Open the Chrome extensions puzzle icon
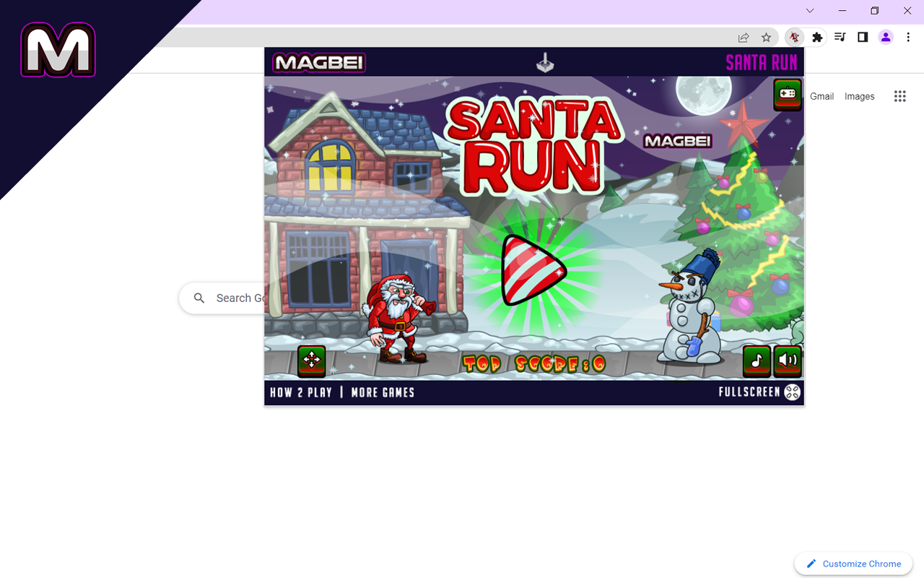This screenshot has height=578, width=924. point(816,37)
